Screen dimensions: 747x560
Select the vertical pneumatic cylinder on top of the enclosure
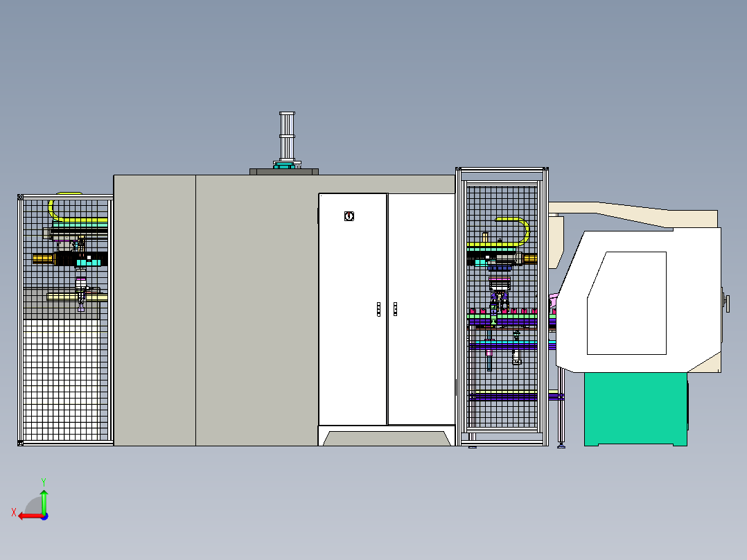288,137
